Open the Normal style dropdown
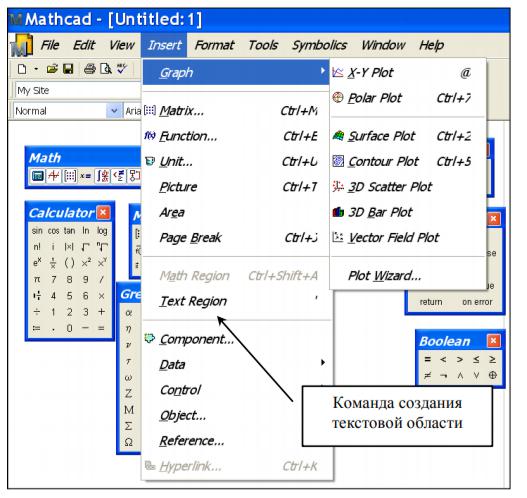Viewport: 527px width, 498px height. coord(114,111)
